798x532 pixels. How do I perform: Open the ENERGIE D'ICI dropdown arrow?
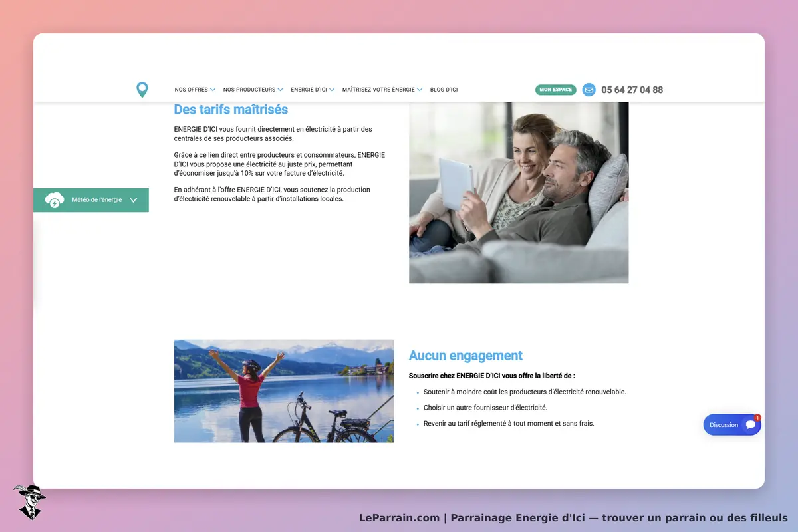click(x=332, y=90)
